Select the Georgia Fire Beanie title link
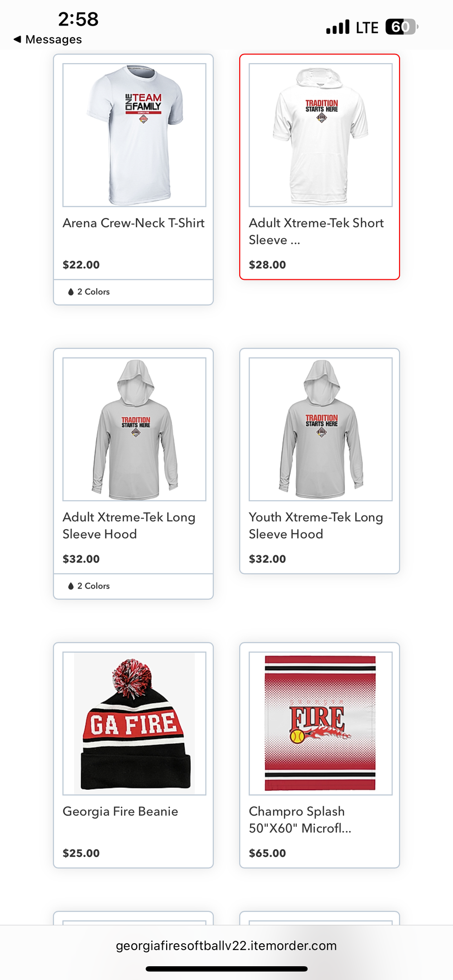The height and width of the screenshot is (980, 453). point(120,811)
